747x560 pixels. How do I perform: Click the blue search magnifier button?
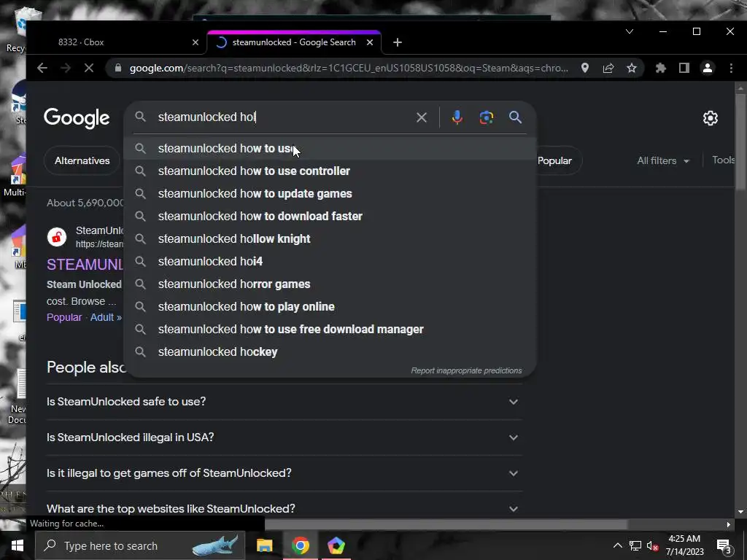coord(515,117)
